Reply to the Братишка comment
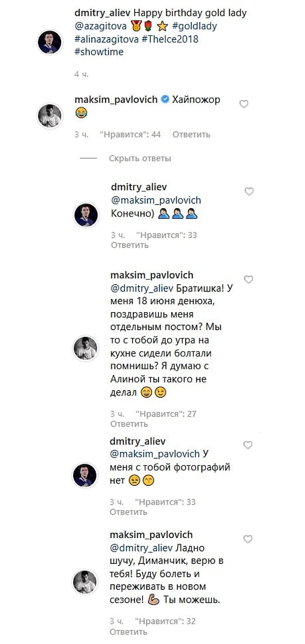Image resolution: width=305 pixels, height=644 pixels. coord(129,424)
